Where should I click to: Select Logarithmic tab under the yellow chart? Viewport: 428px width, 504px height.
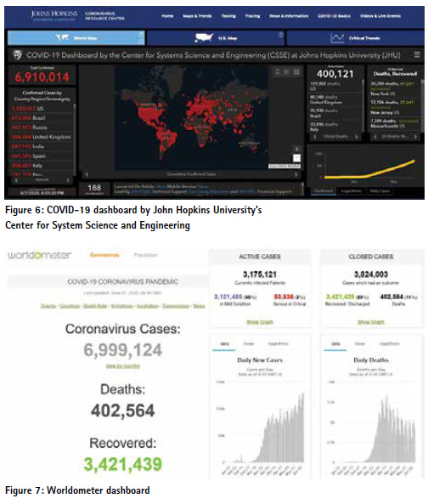[351, 191]
